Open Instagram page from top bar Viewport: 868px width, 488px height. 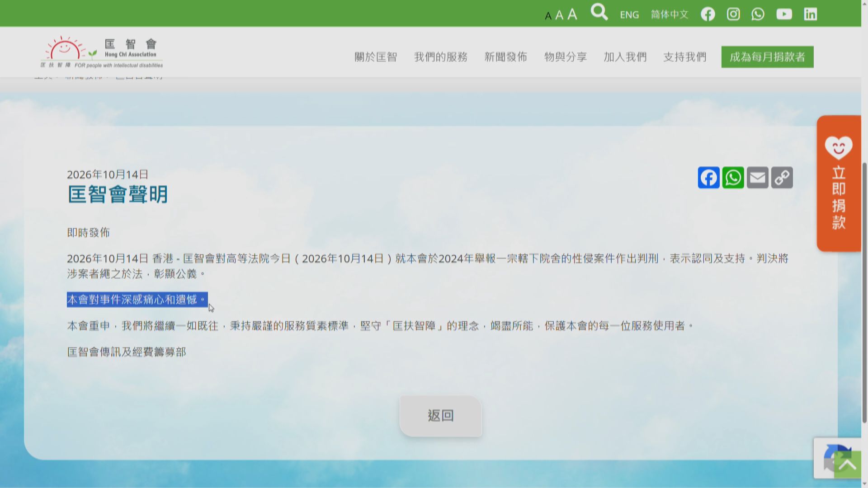733,14
